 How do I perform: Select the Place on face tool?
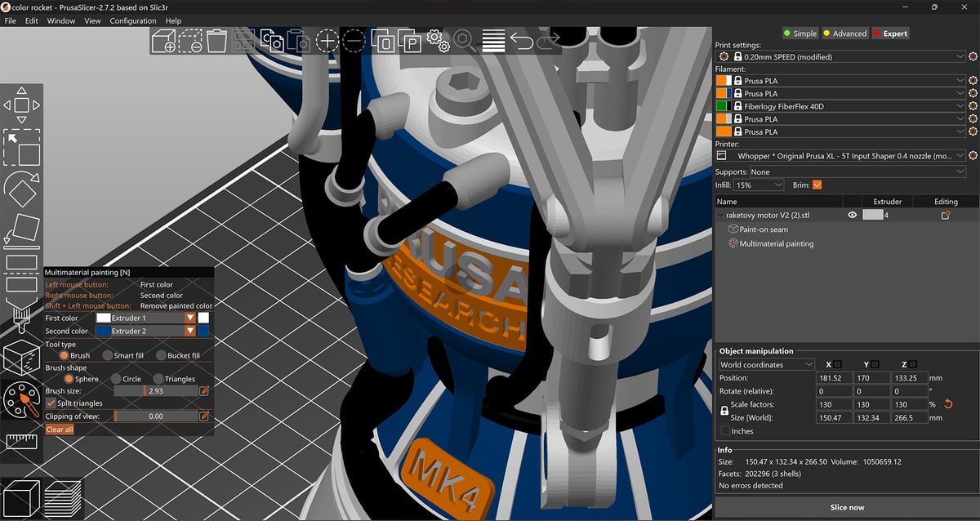point(22,232)
